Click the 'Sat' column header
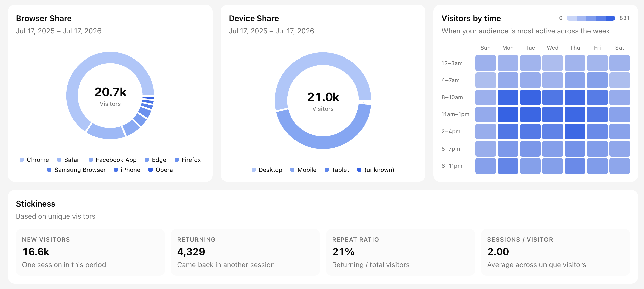This screenshot has width=644, height=289. [x=620, y=48]
